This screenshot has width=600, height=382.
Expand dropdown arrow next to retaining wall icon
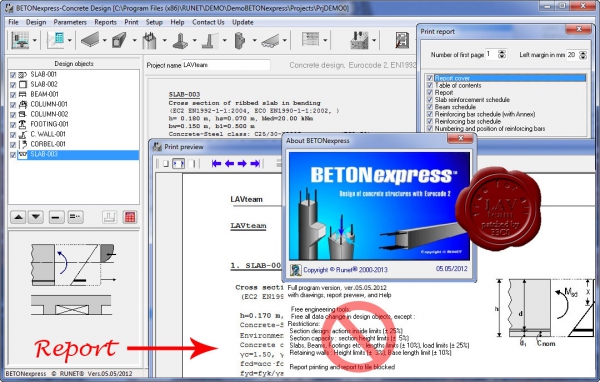(x=224, y=40)
